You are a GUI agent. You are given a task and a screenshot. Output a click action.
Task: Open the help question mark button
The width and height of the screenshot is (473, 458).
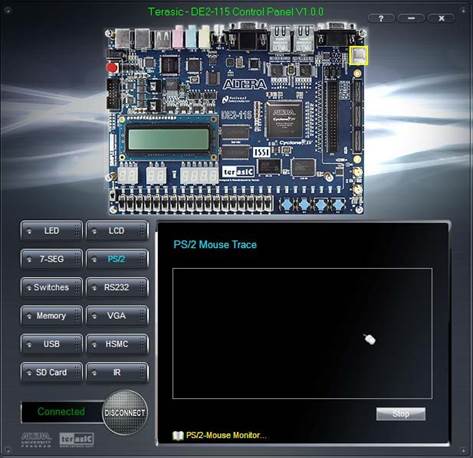[381, 19]
